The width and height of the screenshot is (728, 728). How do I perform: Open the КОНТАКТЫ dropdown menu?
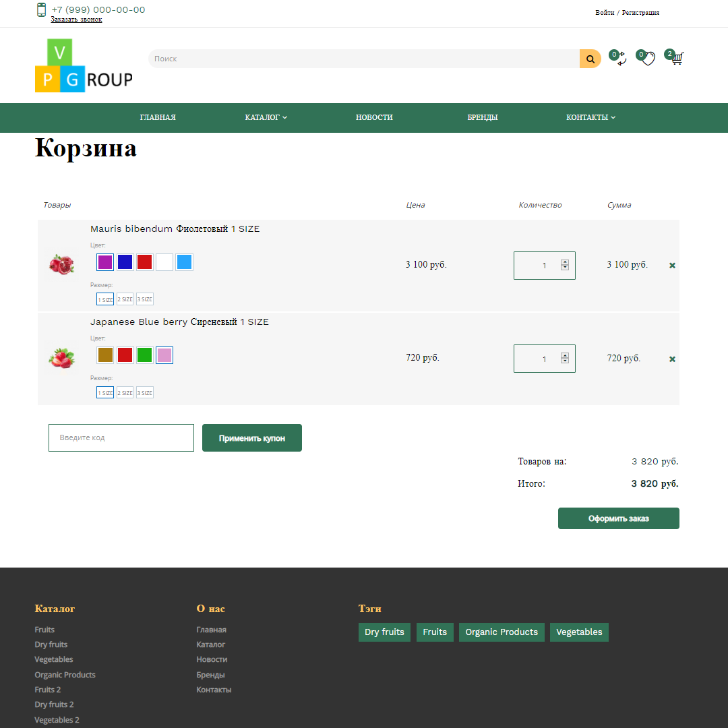coord(590,117)
